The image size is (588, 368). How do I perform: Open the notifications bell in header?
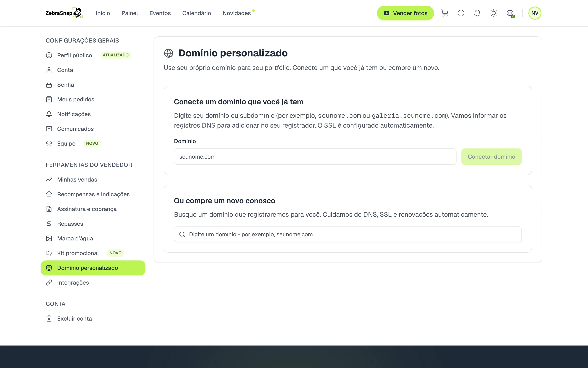coord(477,13)
